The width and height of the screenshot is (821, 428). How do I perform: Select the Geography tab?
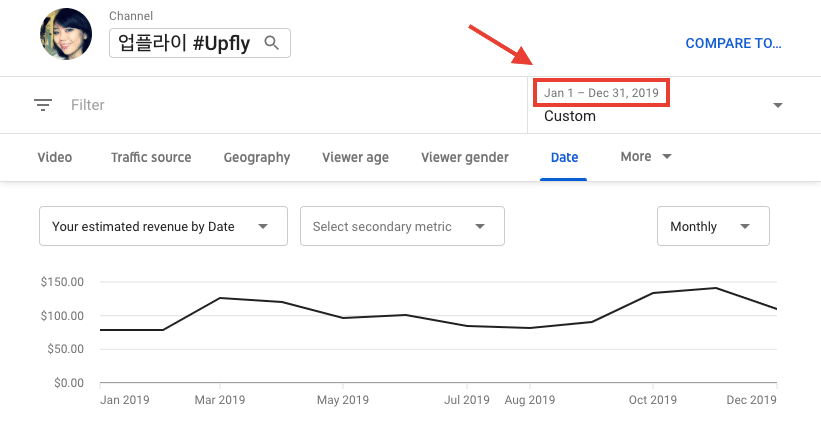click(257, 157)
